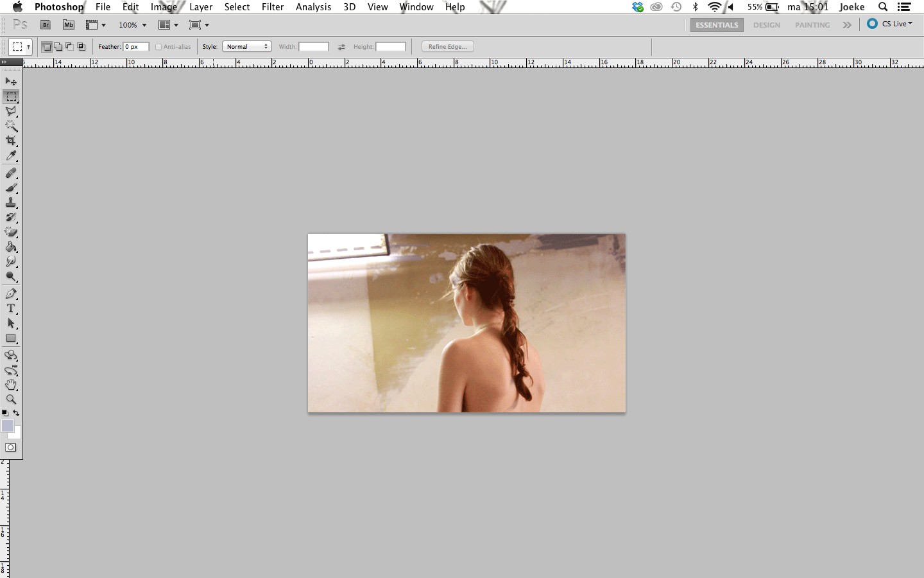
Task: Select the Brush tool
Action: (11, 188)
